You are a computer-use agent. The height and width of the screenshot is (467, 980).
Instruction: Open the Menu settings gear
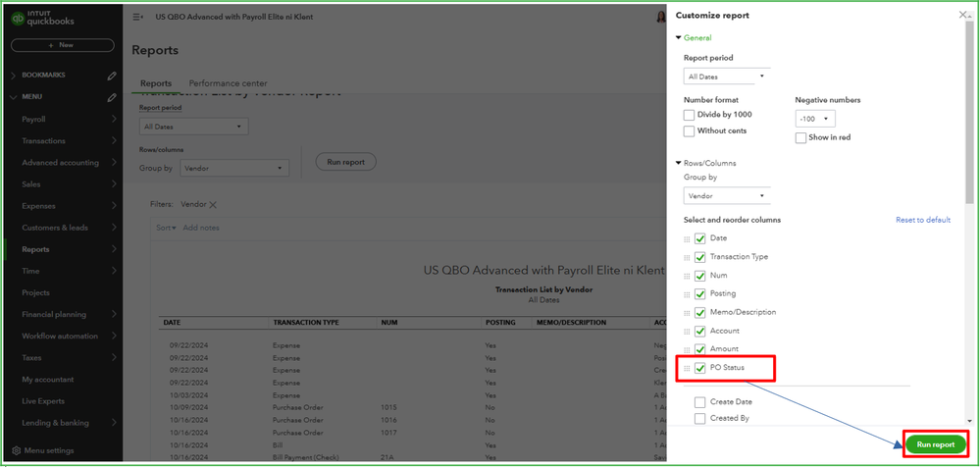(17, 450)
